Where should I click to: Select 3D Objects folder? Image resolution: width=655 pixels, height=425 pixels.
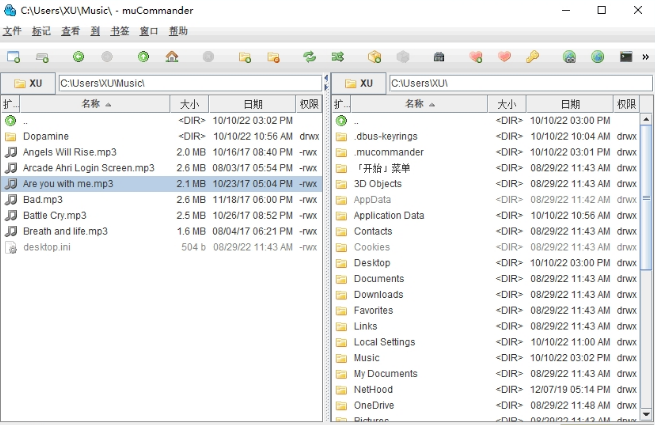[486, 184]
